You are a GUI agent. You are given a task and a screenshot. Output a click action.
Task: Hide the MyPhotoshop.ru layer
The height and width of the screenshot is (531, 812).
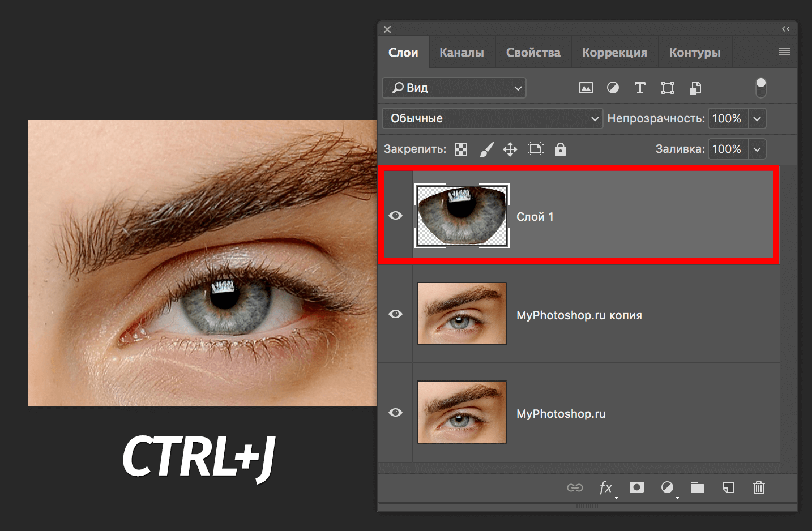click(x=396, y=412)
